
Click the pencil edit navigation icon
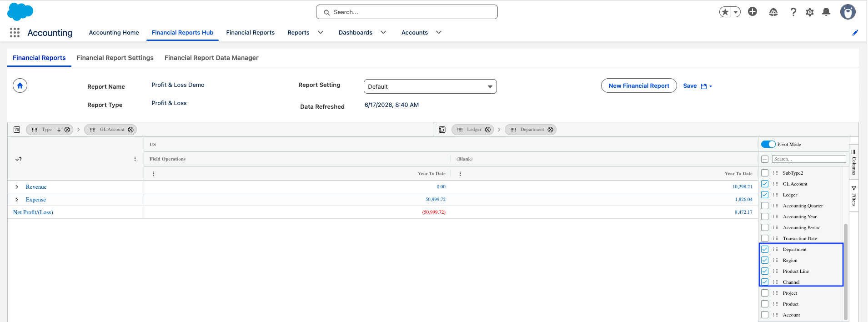click(x=855, y=32)
